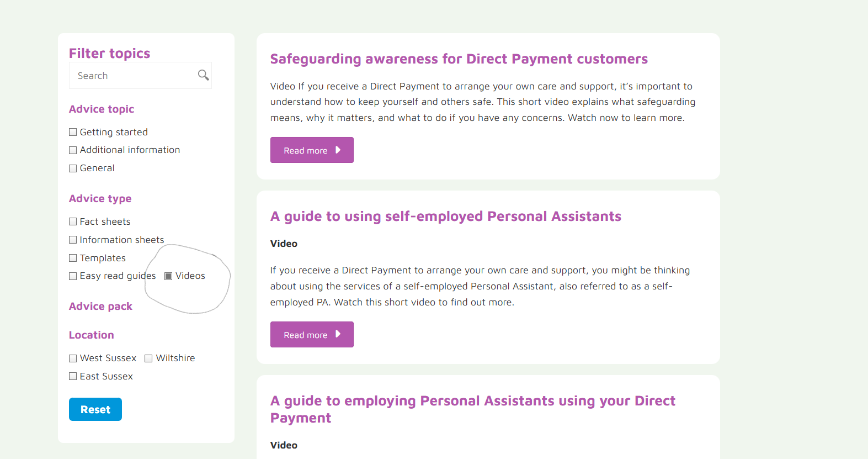This screenshot has width=868, height=459.
Task: Check the Wiltshire location box
Action: (148, 358)
